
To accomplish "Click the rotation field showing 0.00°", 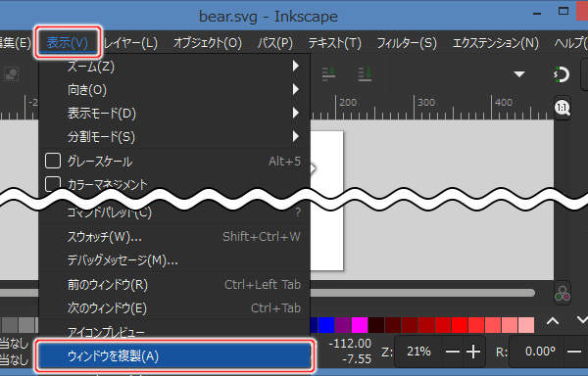I will pos(540,352).
